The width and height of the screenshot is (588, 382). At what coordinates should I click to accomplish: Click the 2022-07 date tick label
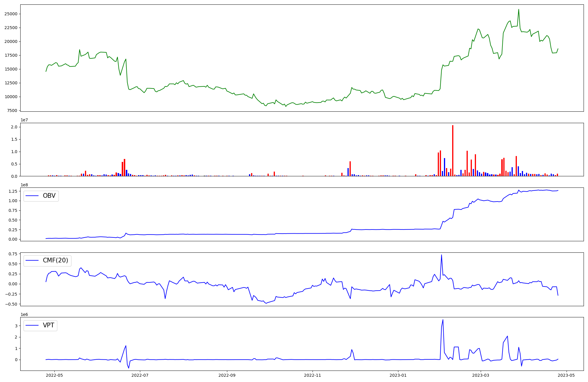140,375
